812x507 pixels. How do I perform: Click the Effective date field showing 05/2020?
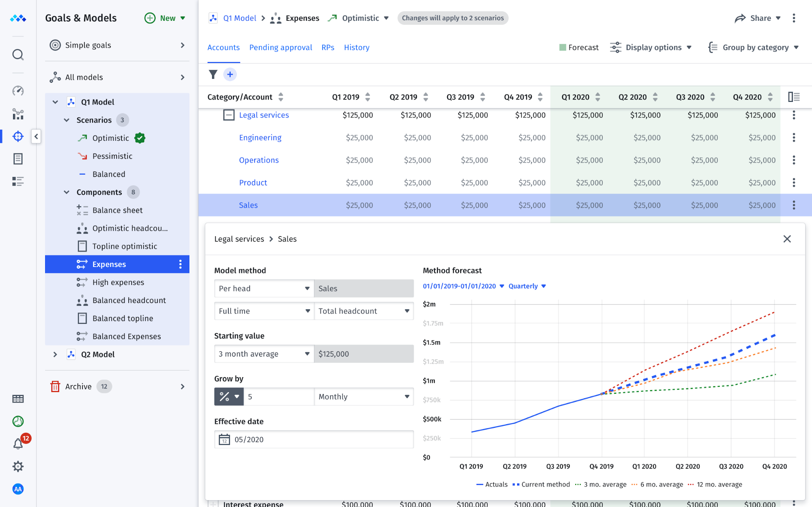tap(313, 439)
